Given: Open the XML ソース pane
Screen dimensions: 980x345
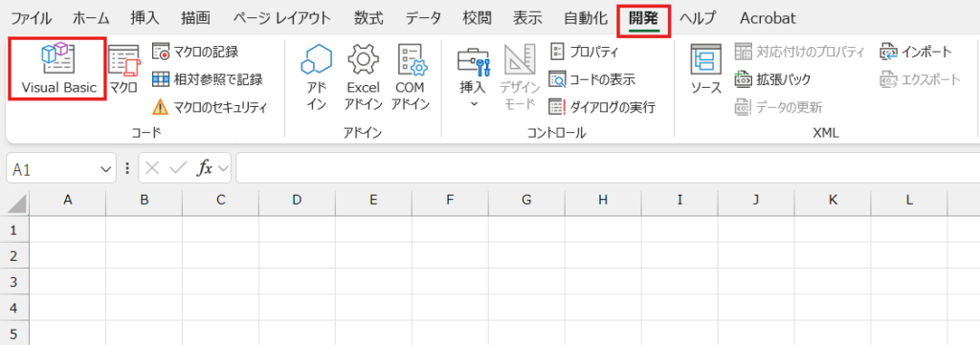Looking at the screenshot, I should tap(705, 69).
